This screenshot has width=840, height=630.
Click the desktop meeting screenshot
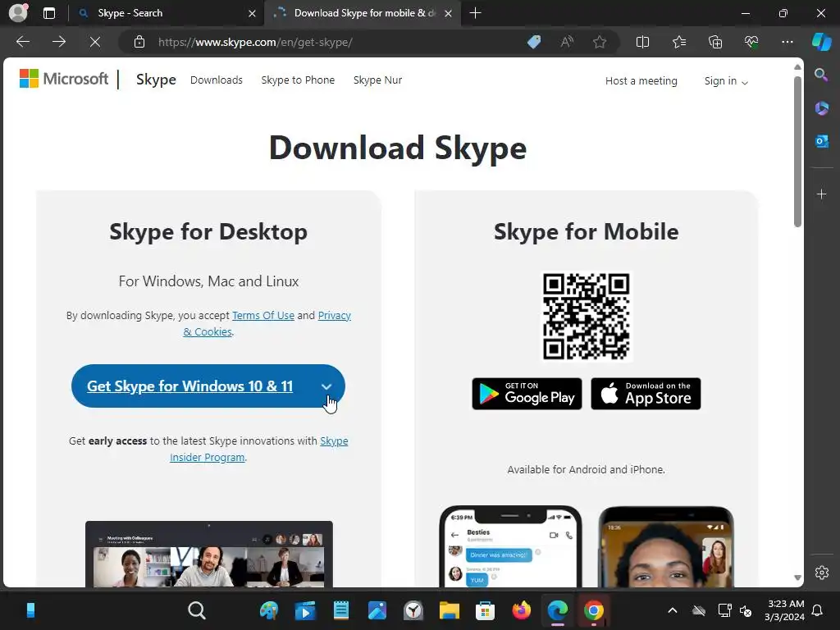[209, 554]
